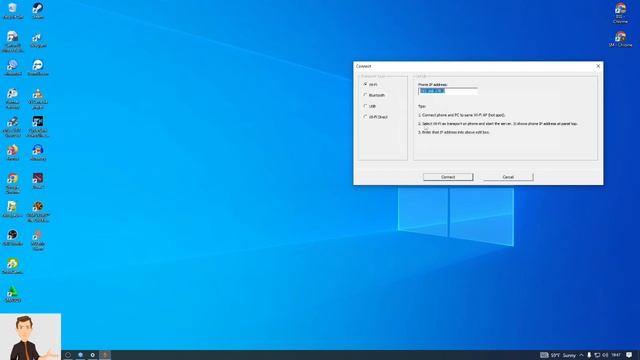Click the touch keyboard icon in tray

coord(544,355)
